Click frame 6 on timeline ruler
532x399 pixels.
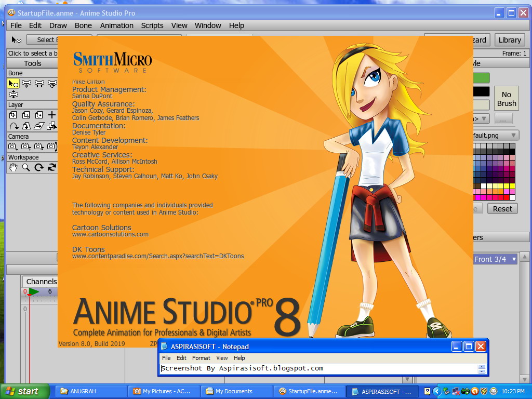pyautogui.click(x=50, y=291)
